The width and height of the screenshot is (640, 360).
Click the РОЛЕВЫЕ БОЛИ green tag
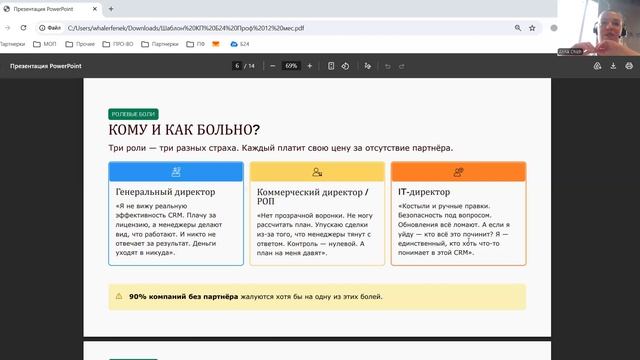pos(133,114)
